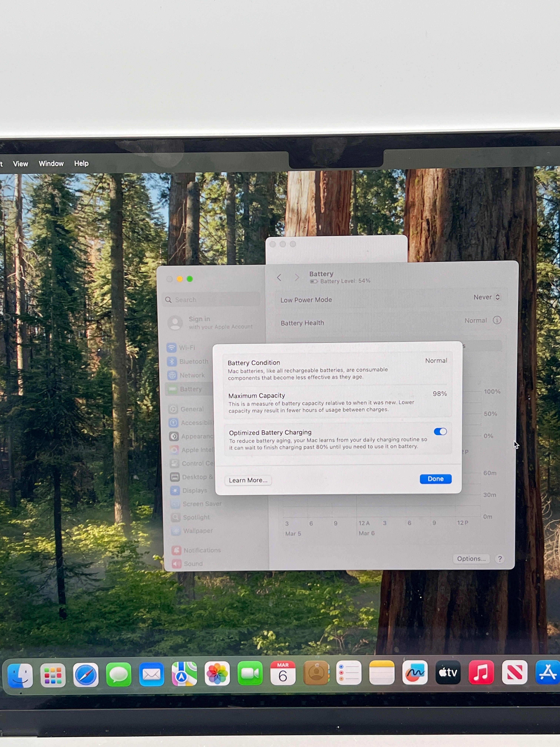Open Displays in the settings sidebar
The height and width of the screenshot is (747, 560).
[189, 490]
